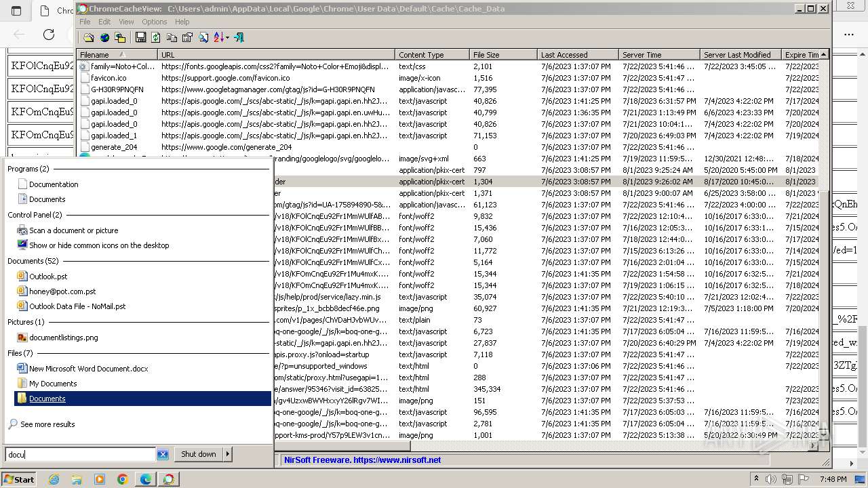Open documentlistings.png picture result
Viewport: 868px width, 488px height.
coord(63,338)
